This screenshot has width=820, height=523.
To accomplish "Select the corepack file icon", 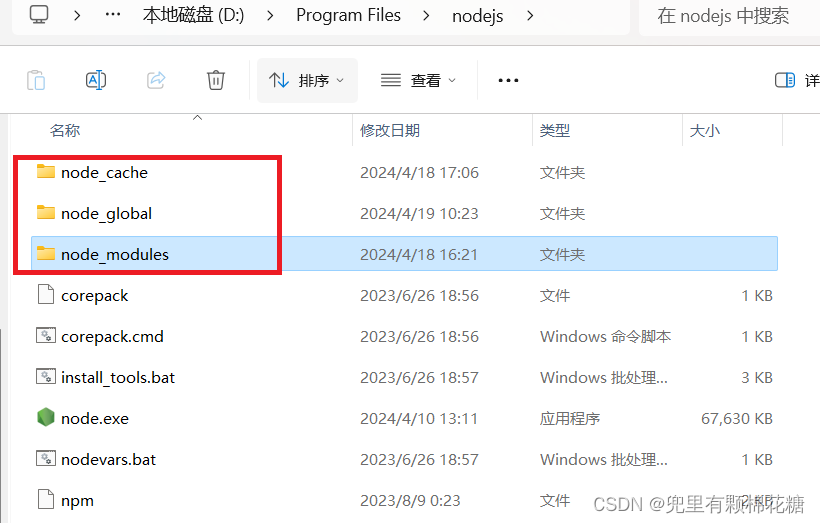I will (x=46, y=294).
